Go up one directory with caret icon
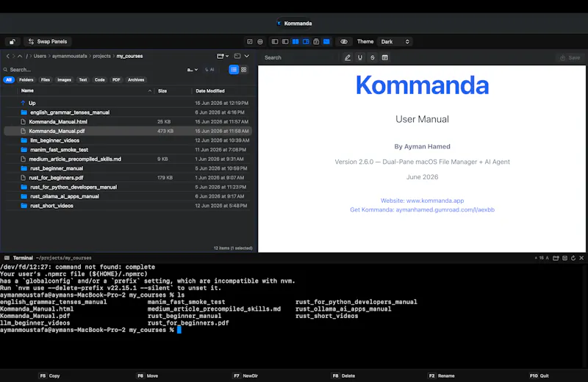 [x=20, y=57]
